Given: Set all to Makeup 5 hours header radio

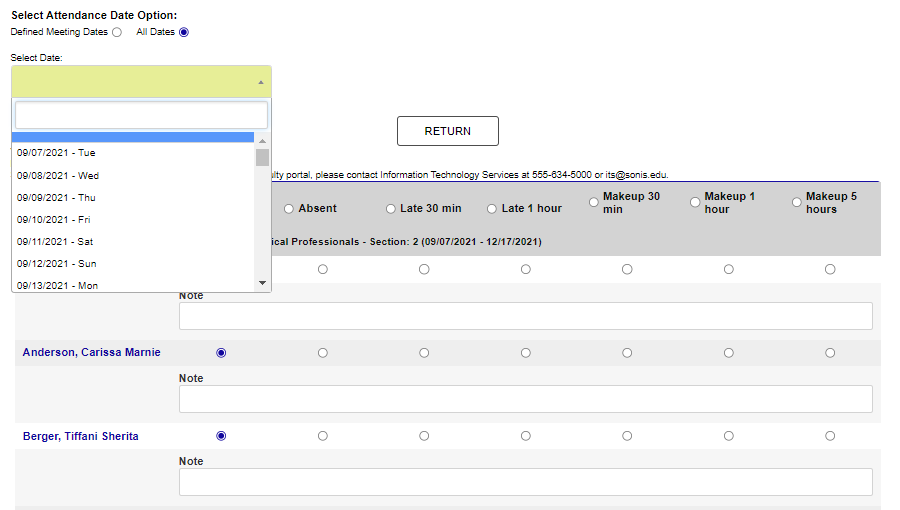Looking at the screenshot, I should [797, 202].
